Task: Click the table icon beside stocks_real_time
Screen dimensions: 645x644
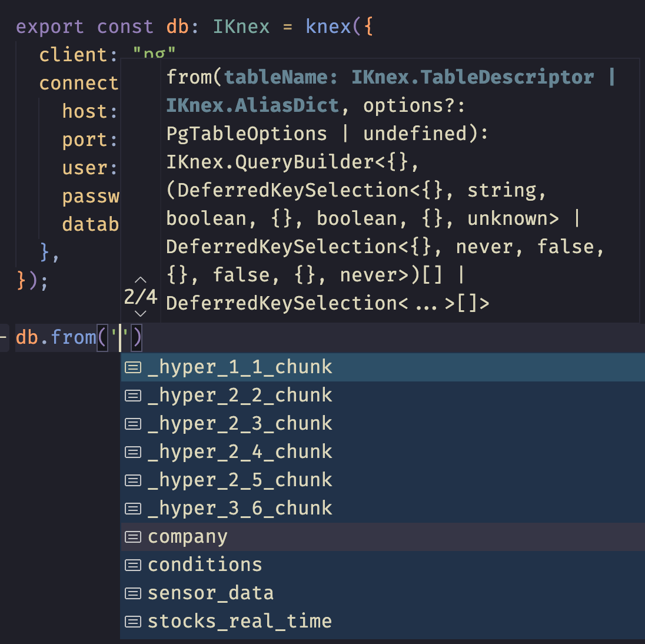Action: (x=133, y=621)
